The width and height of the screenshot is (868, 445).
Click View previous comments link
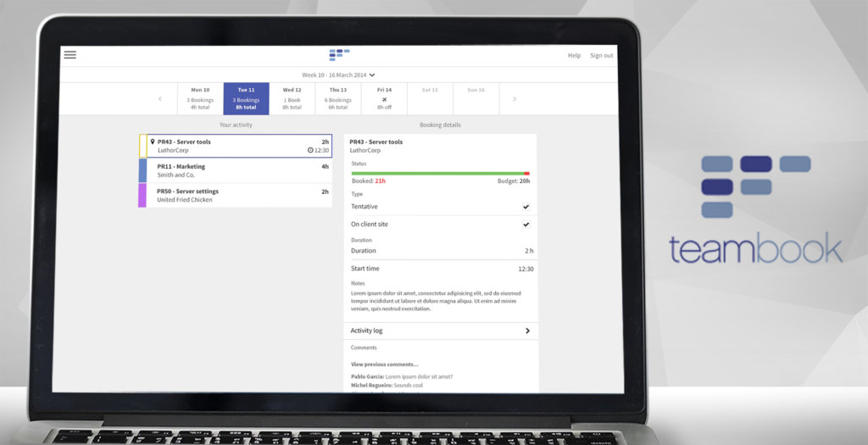coord(385,364)
